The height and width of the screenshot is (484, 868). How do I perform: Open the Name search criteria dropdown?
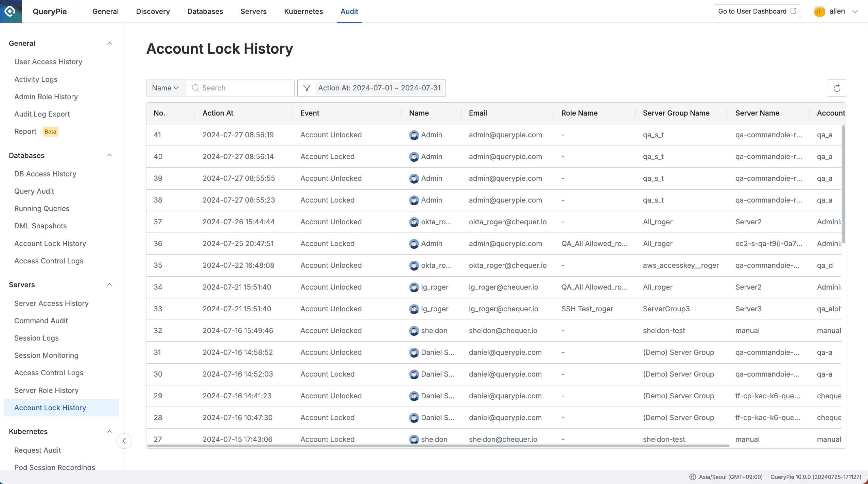(x=166, y=88)
